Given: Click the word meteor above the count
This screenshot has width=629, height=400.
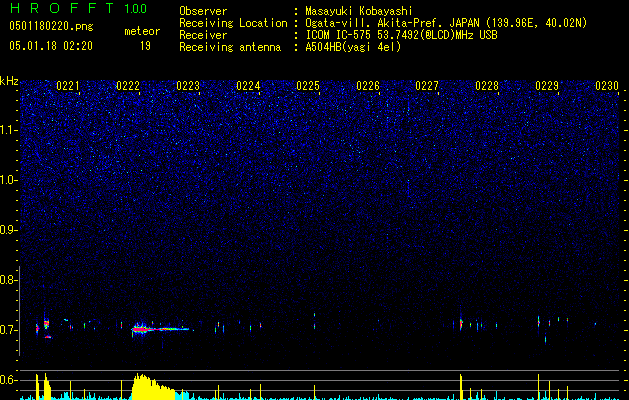Looking at the screenshot, I should click(x=142, y=31).
